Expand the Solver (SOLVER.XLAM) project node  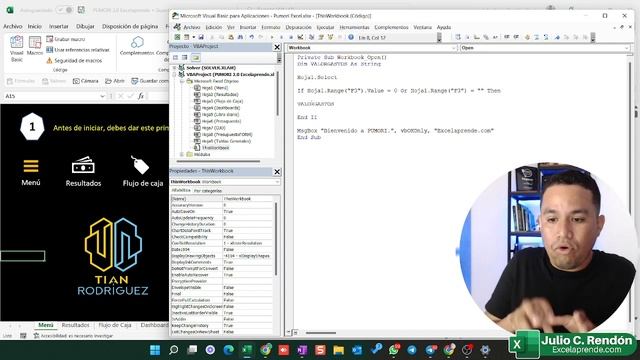click(175, 68)
